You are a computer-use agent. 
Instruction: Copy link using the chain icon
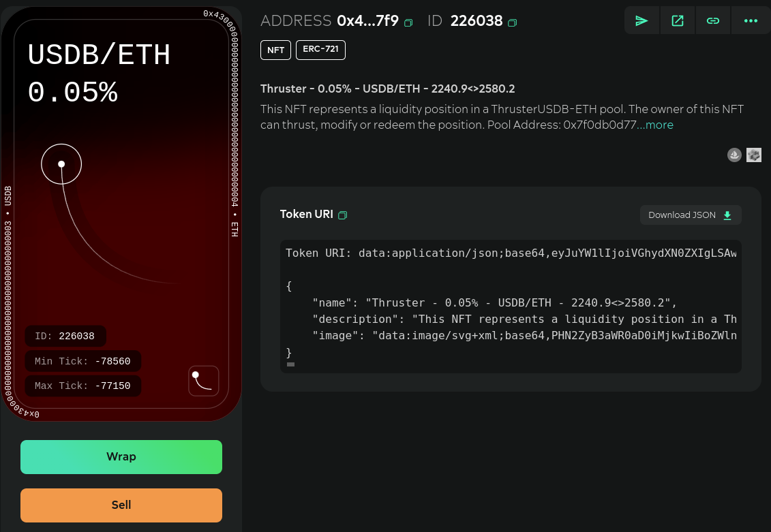coord(713,20)
